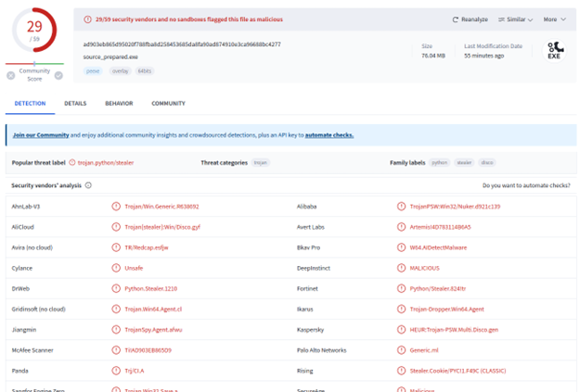579x392 pixels.
Task: Click the alert icon in Palo Alto Networks row
Action: [x=401, y=350]
